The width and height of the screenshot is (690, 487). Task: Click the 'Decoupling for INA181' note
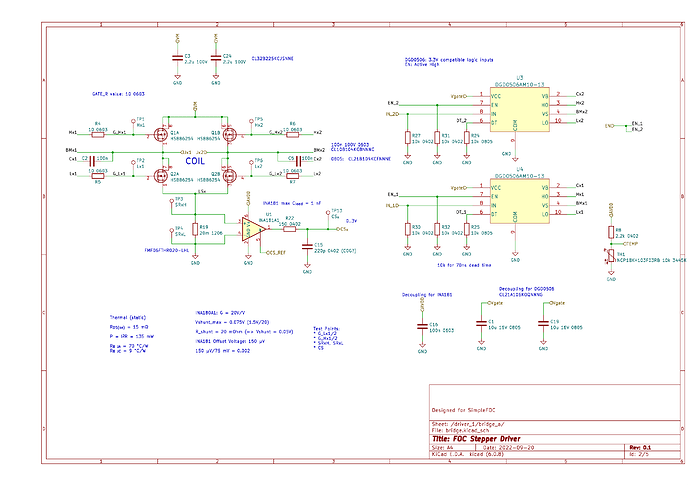tap(426, 295)
